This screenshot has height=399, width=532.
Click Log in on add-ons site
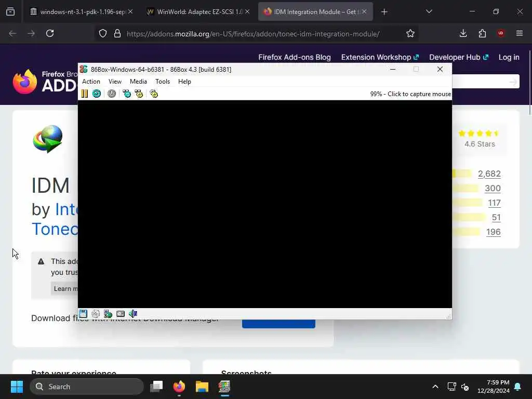pos(509,57)
